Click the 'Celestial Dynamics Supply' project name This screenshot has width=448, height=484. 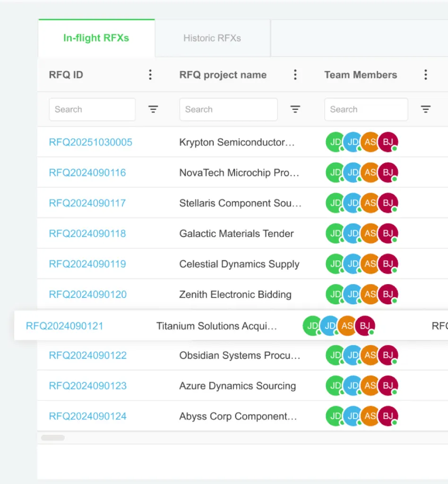pyautogui.click(x=240, y=264)
